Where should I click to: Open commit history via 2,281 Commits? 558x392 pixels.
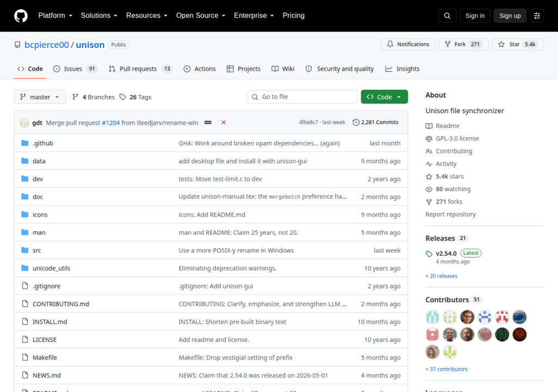click(375, 122)
